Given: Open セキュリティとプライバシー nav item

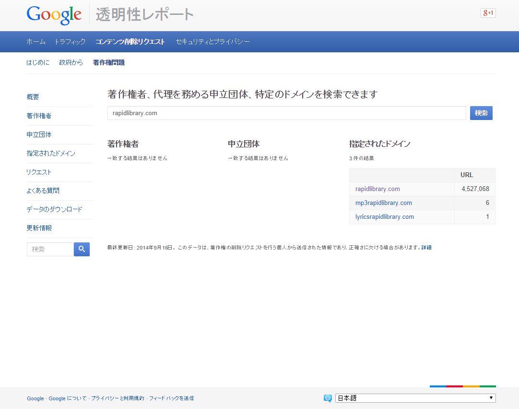Looking at the screenshot, I should pos(212,42).
